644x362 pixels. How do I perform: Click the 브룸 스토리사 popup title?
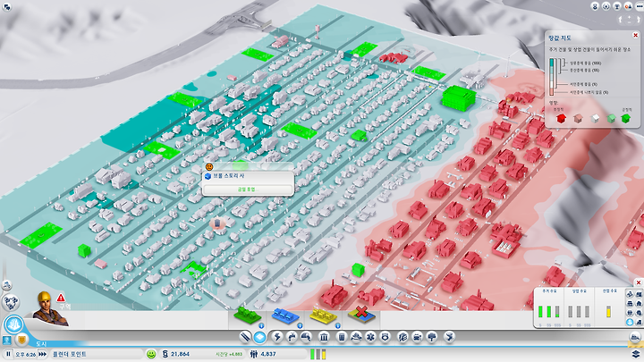[229, 176]
